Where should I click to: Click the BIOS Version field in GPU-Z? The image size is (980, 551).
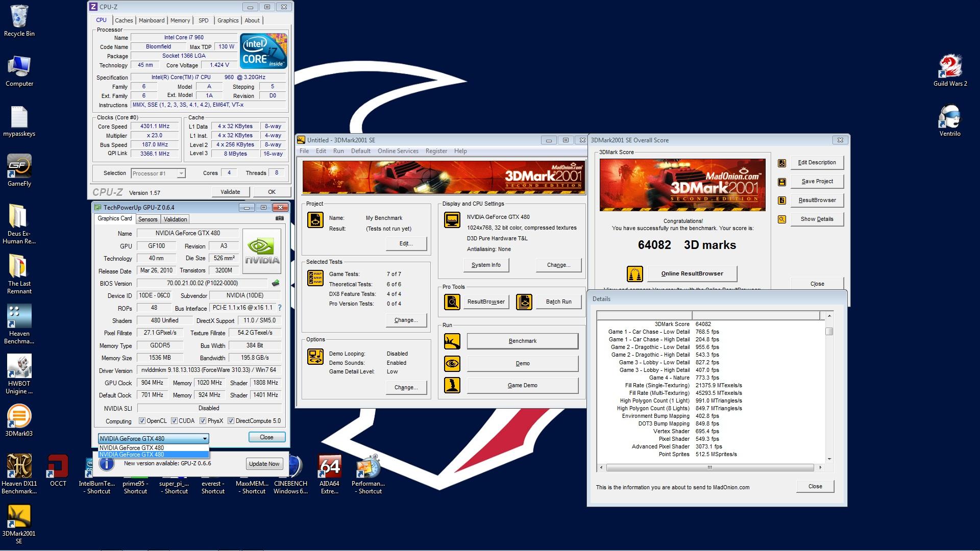(x=202, y=283)
